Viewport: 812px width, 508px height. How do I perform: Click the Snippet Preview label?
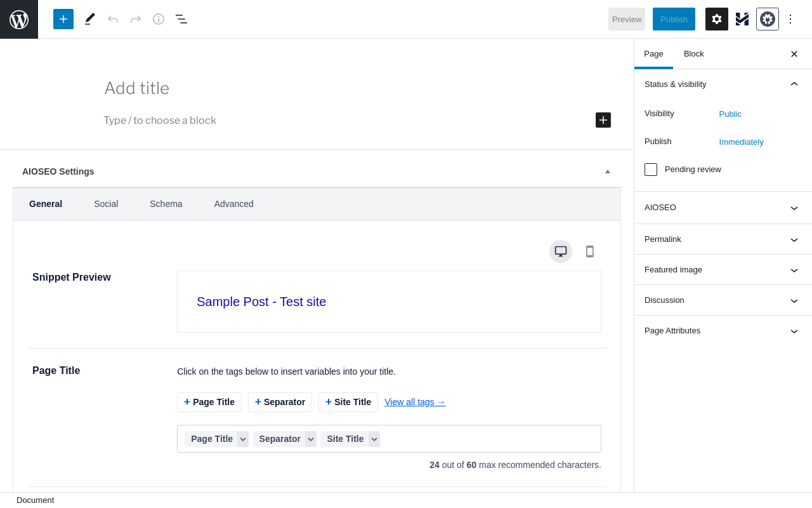tap(72, 277)
